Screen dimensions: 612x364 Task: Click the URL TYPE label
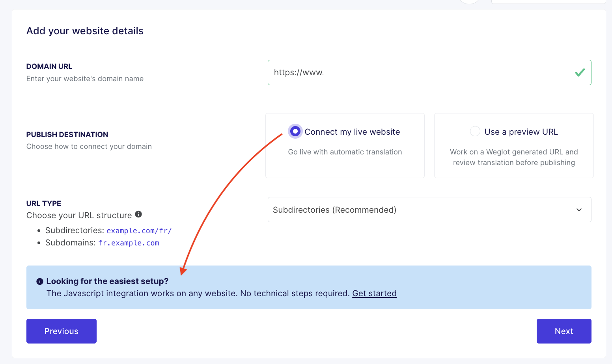44,204
